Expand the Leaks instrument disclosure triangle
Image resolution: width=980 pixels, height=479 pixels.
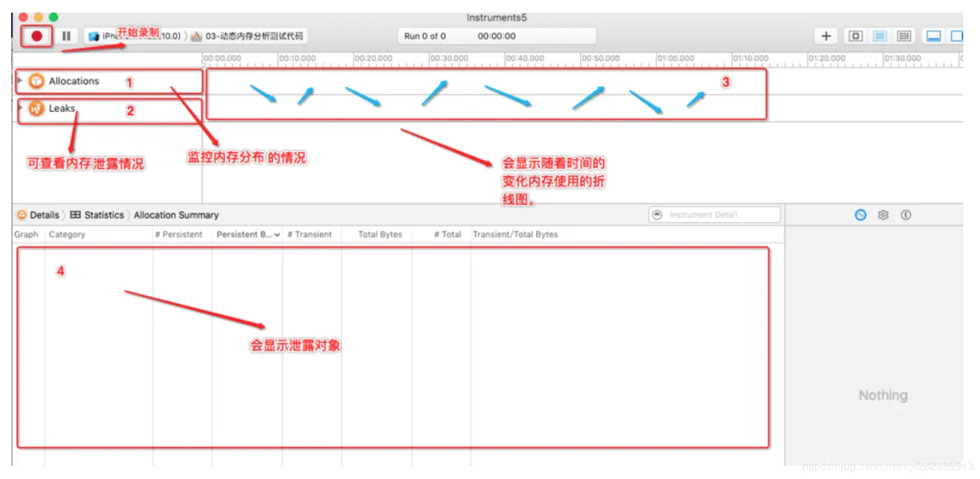[x=20, y=108]
